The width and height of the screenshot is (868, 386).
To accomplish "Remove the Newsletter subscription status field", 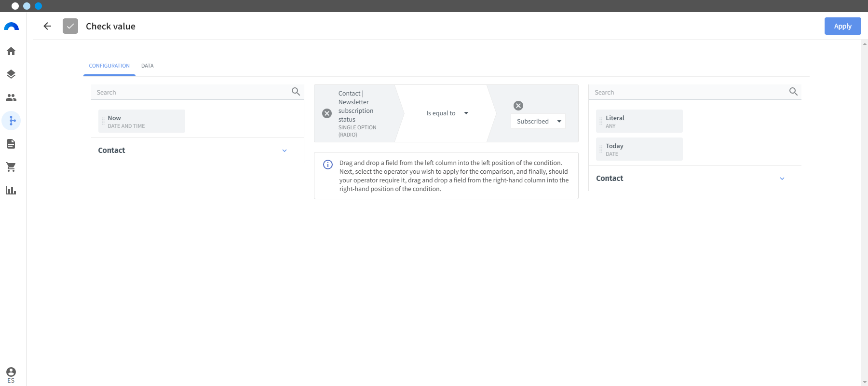I will 327,113.
